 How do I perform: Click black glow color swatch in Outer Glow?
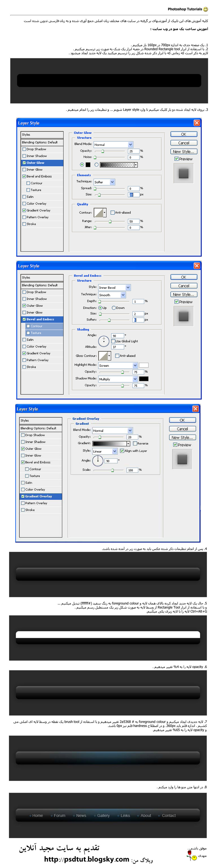point(88,165)
